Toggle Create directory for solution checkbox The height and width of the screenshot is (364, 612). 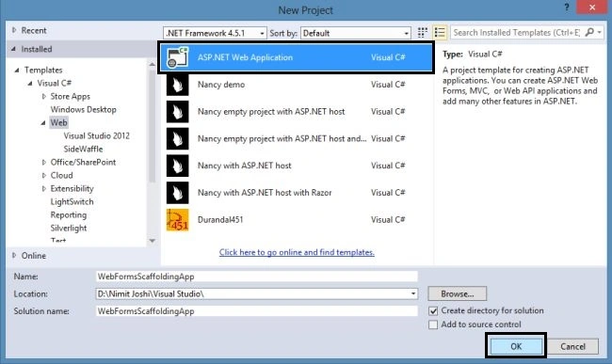(x=433, y=311)
